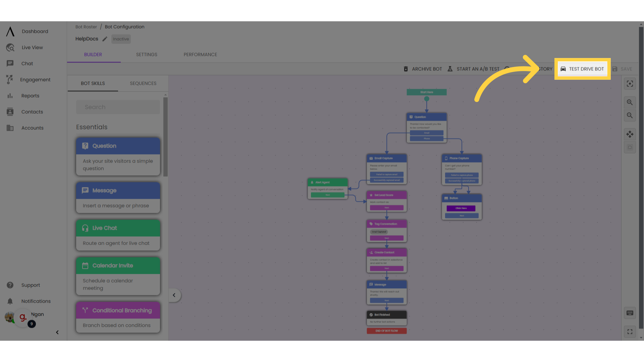Select the Message skill card

pos(118,197)
